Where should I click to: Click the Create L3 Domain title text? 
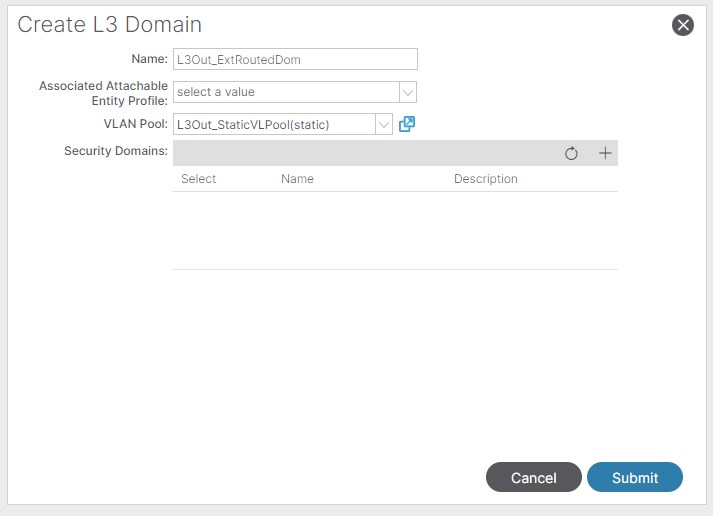point(110,25)
